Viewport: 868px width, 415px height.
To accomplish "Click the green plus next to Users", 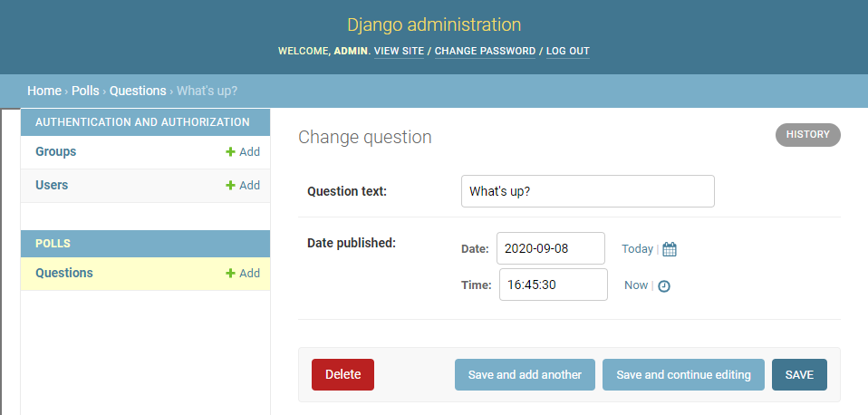I will coord(230,186).
